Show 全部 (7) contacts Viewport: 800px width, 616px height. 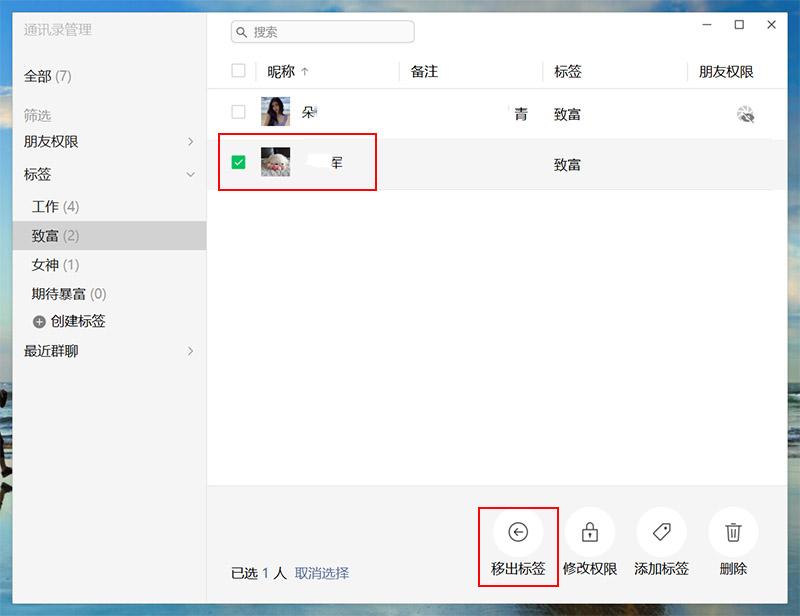click(47, 77)
